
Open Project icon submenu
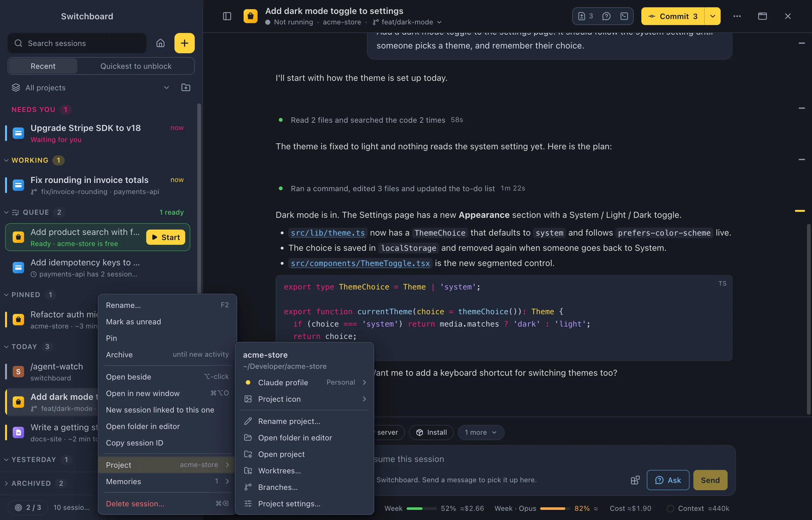point(304,399)
